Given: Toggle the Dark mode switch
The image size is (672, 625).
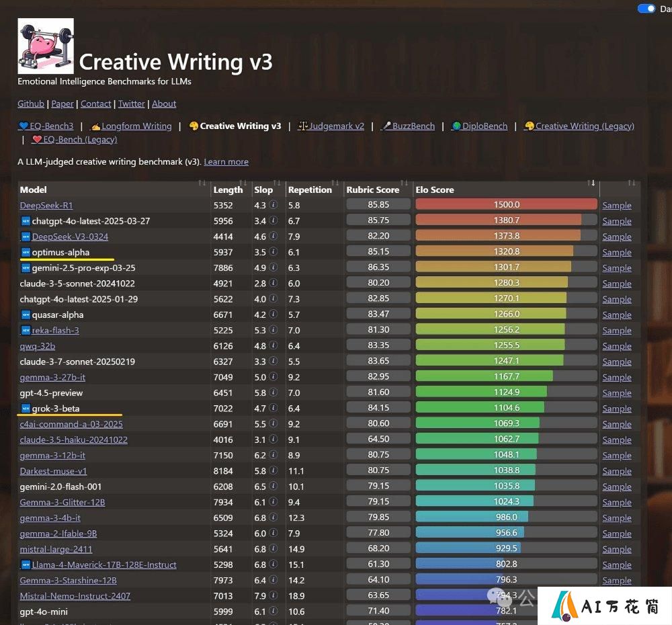Looking at the screenshot, I should [646, 9].
